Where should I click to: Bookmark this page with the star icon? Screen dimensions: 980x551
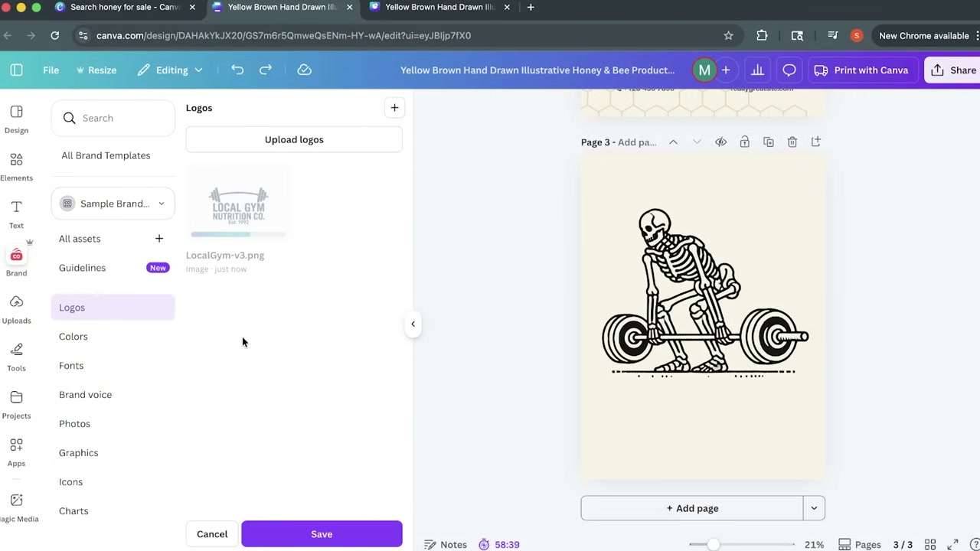click(x=728, y=35)
